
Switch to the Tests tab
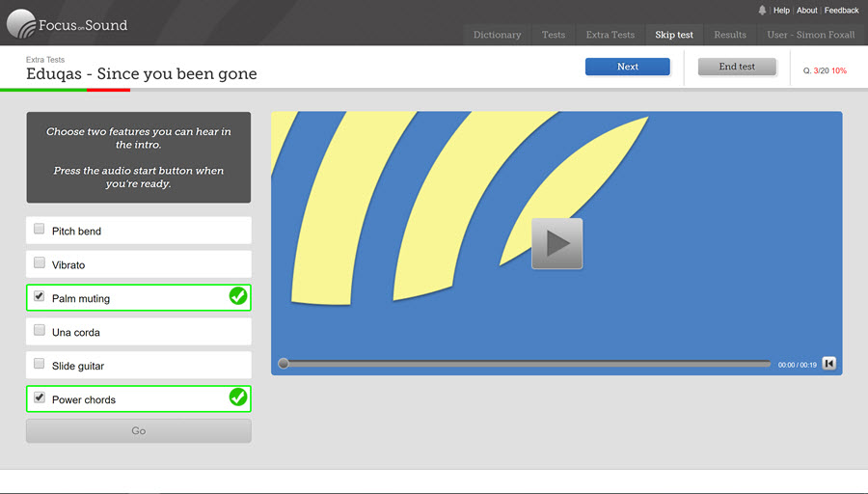click(x=554, y=35)
